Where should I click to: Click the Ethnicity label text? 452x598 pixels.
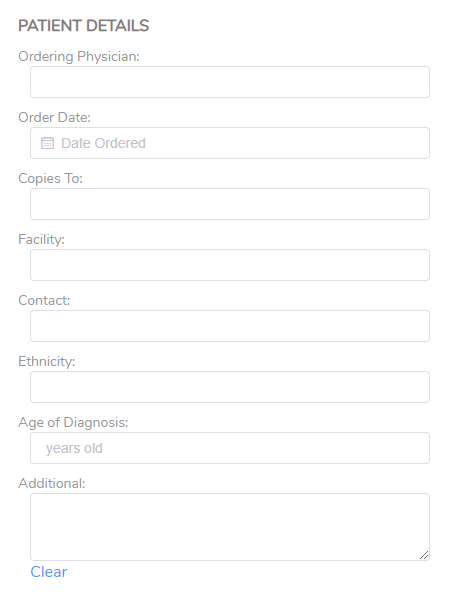[47, 362]
